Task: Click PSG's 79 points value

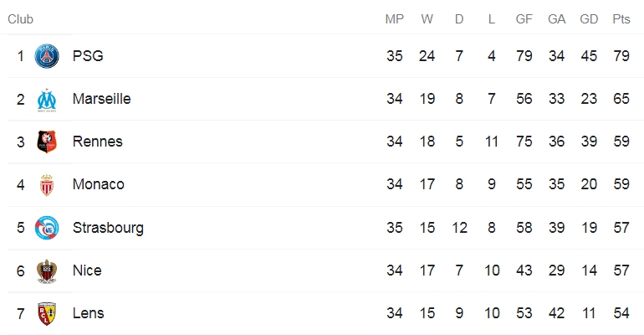Action: tap(621, 56)
